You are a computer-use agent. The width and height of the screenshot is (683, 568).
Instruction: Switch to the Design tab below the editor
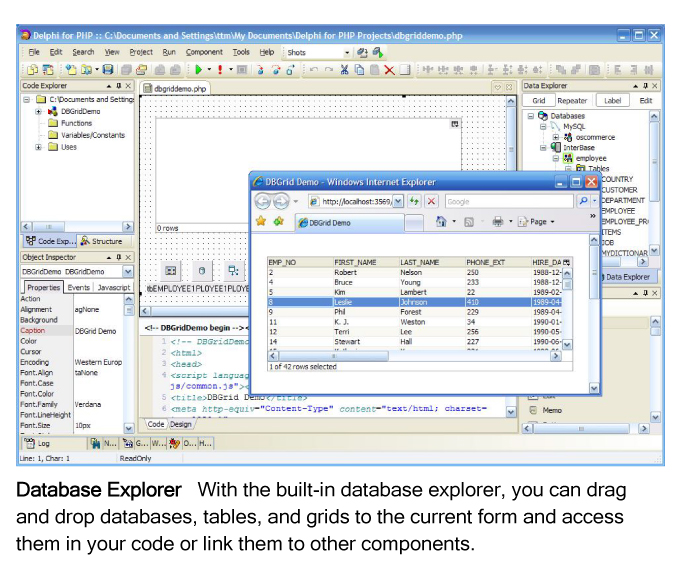coord(181,424)
